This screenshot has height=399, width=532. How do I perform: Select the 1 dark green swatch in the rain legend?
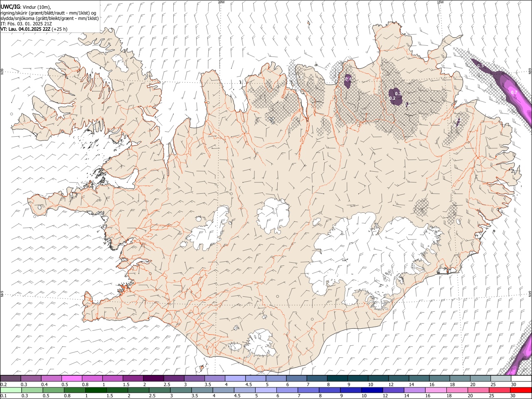[96, 390]
